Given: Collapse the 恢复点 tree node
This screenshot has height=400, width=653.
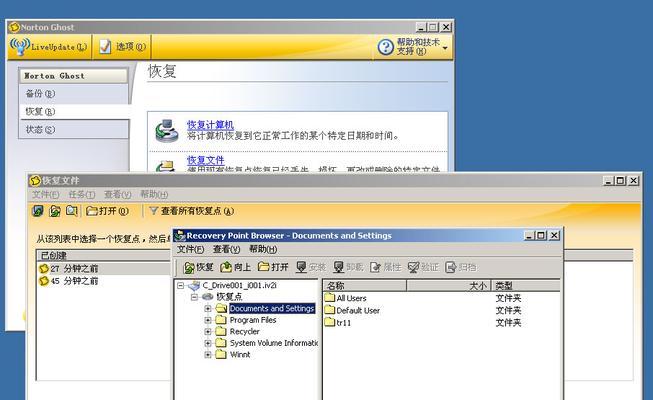Looking at the screenshot, I should [194, 297].
